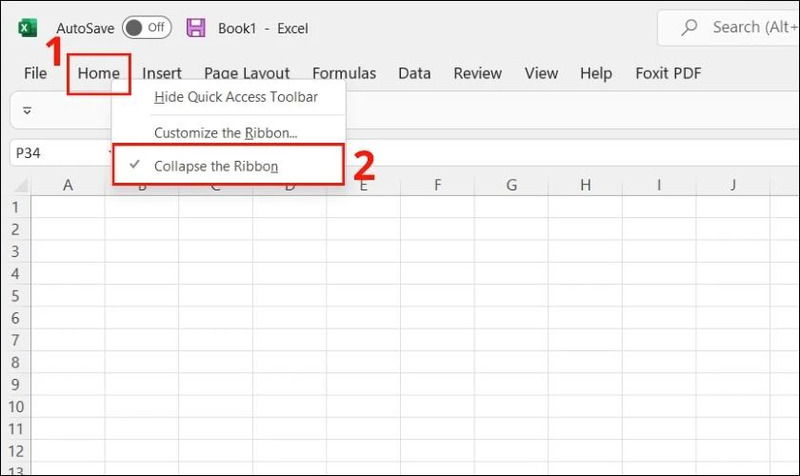Click the Select All corner triangle
Screen dimensions: 800x476
pos(19,185)
